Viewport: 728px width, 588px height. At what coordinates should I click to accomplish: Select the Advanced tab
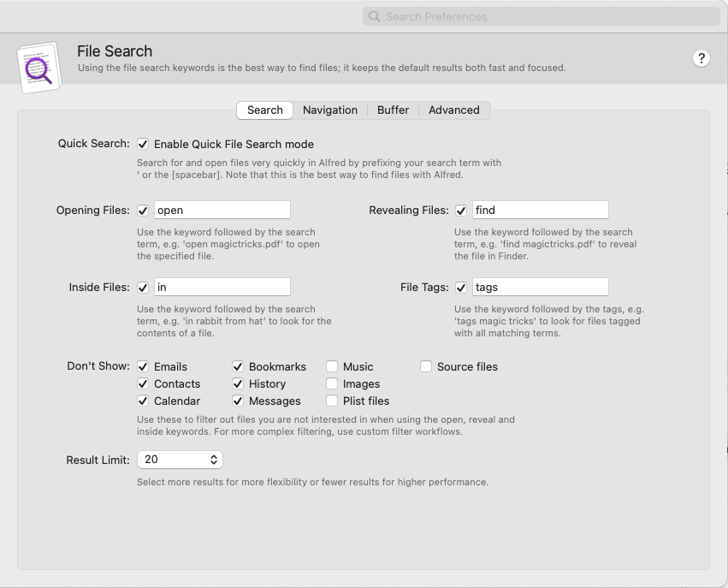pyautogui.click(x=454, y=110)
